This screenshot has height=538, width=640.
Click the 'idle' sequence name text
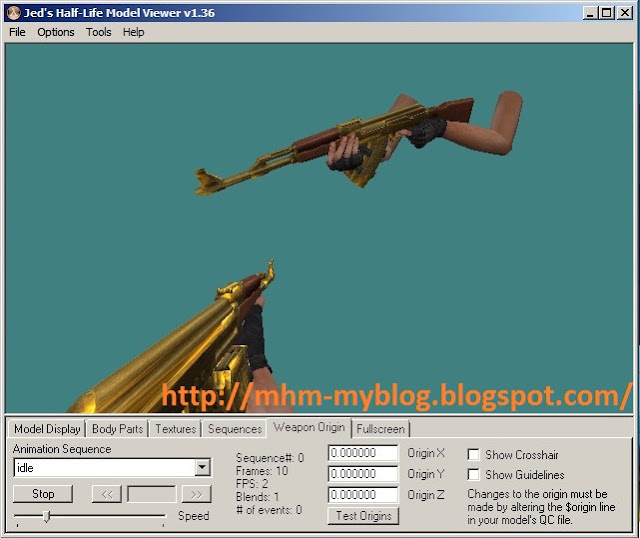(25, 468)
